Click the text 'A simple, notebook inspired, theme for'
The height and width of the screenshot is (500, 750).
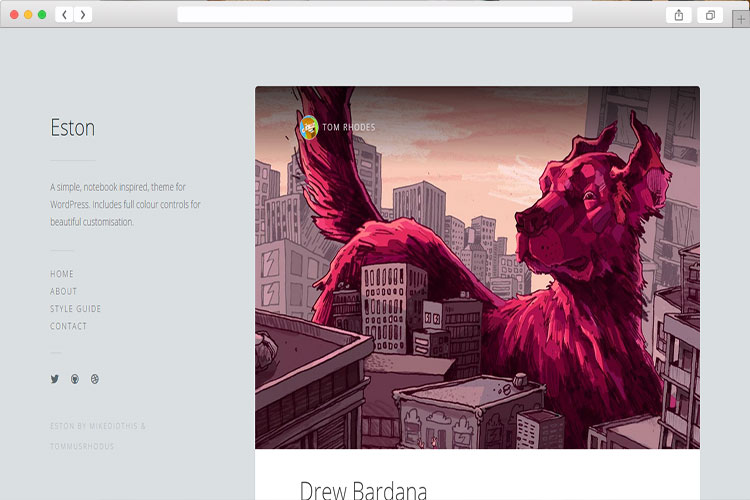(x=118, y=187)
